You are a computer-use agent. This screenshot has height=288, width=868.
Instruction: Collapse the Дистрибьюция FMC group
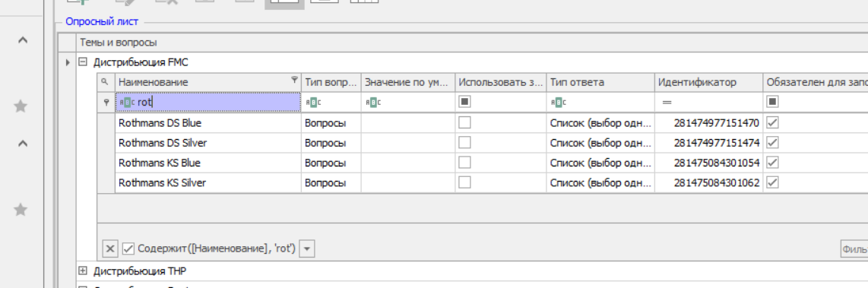pyautogui.click(x=83, y=62)
